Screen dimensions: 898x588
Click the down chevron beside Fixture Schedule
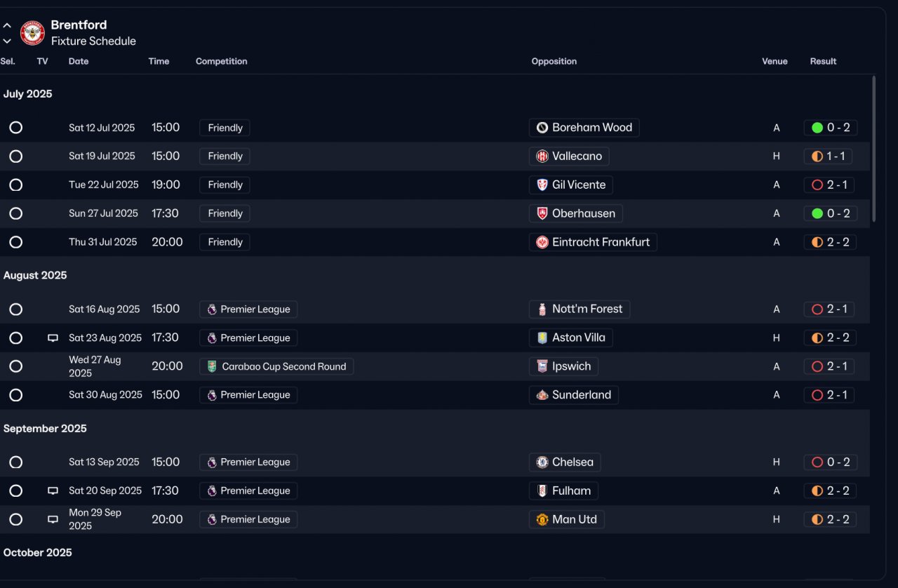point(7,41)
